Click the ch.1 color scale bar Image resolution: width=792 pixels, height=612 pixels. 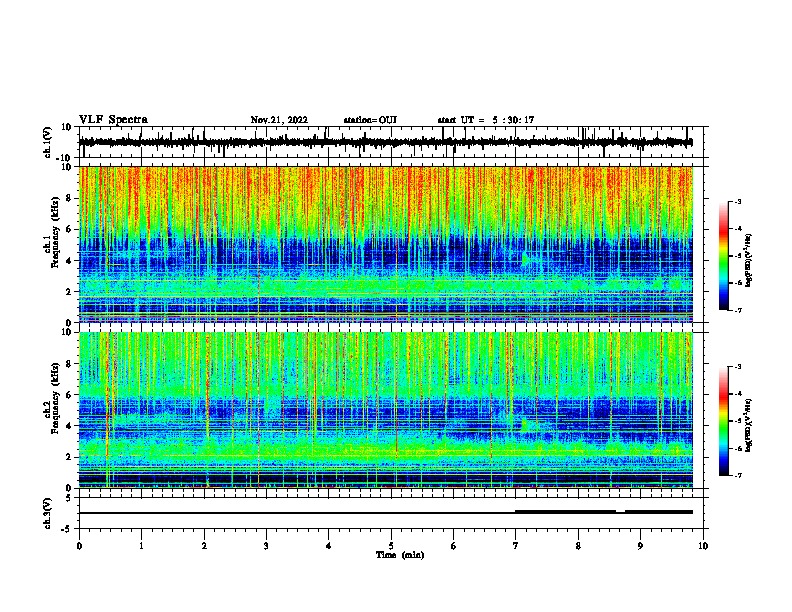(723, 256)
